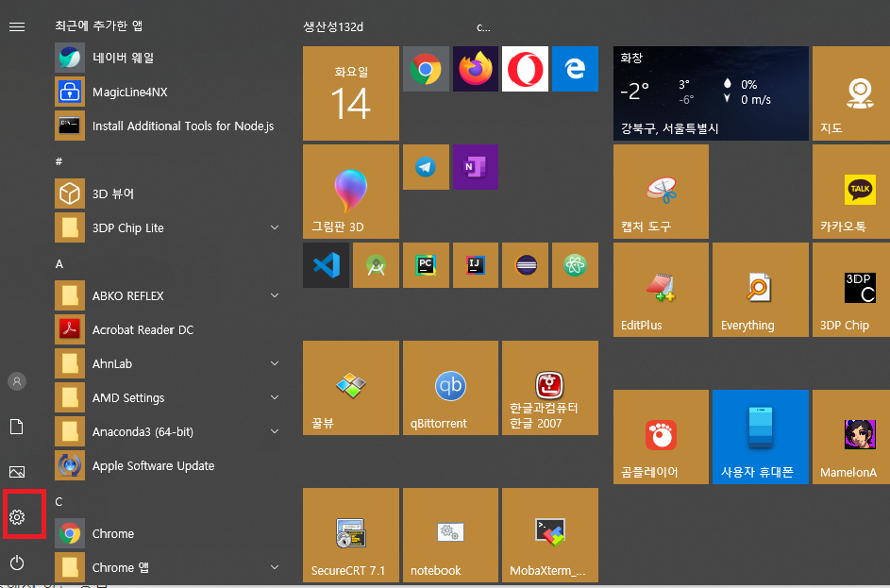Open 네이버 웨일 from recently added

click(168, 58)
